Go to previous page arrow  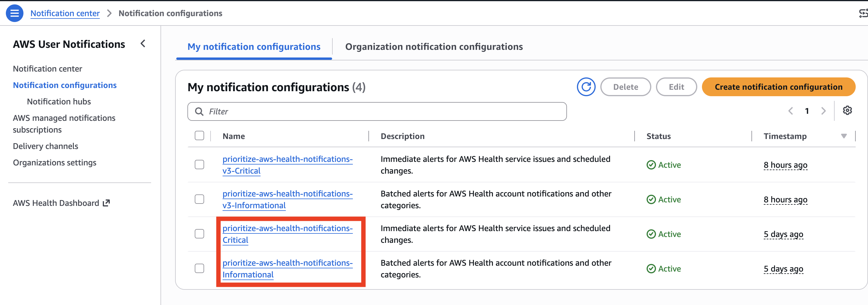tap(790, 111)
